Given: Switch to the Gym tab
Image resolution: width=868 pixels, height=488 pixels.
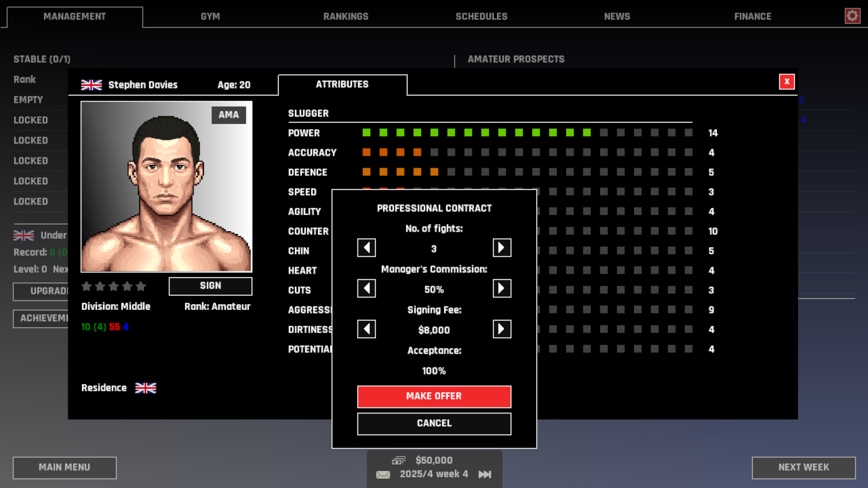Looking at the screenshot, I should pyautogui.click(x=210, y=17).
